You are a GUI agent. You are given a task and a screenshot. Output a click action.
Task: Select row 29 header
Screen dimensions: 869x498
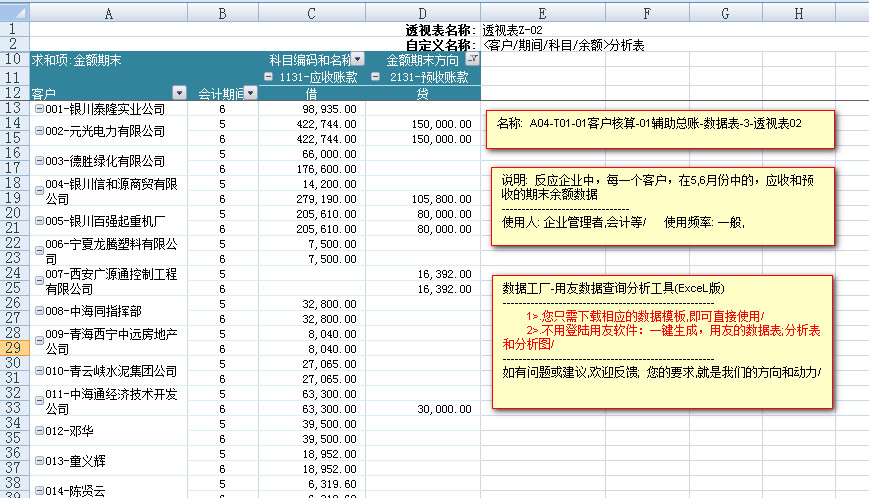pyautogui.click(x=14, y=348)
